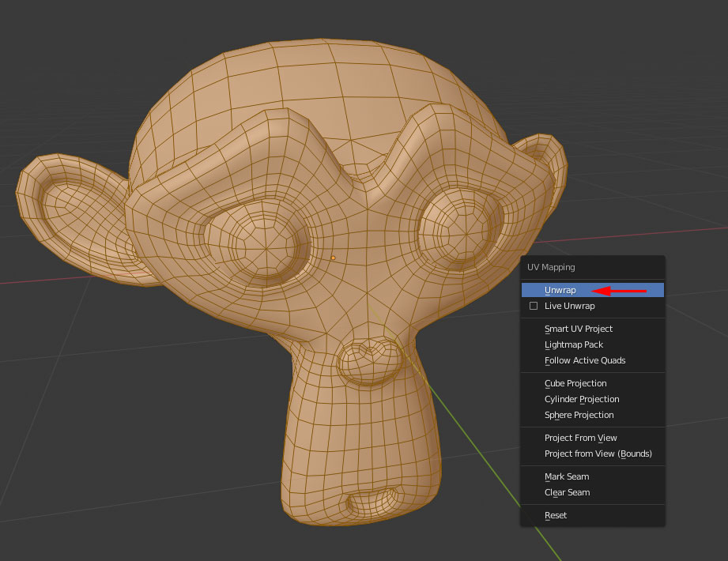Enable the Live Unwrap checkbox

[x=533, y=306]
